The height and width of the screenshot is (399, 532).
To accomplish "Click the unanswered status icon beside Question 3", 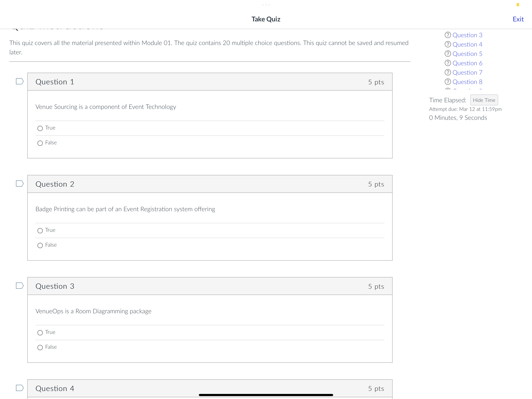I will point(447,35).
